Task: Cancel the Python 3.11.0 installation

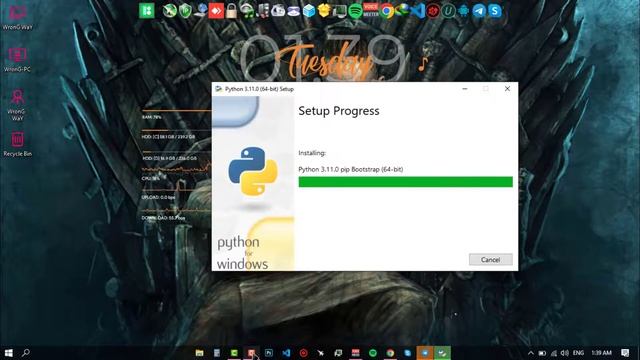Action: pyautogui.click(x=490, y=259)
